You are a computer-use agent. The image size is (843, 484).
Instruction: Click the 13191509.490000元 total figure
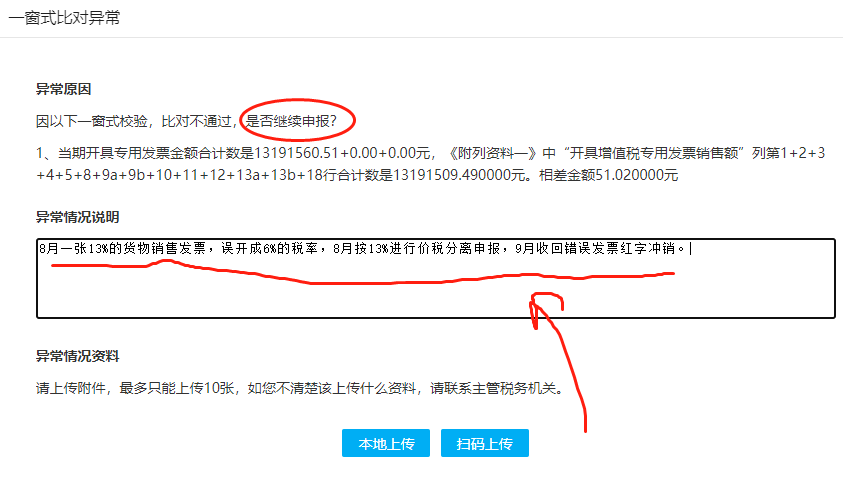[459, 175]
